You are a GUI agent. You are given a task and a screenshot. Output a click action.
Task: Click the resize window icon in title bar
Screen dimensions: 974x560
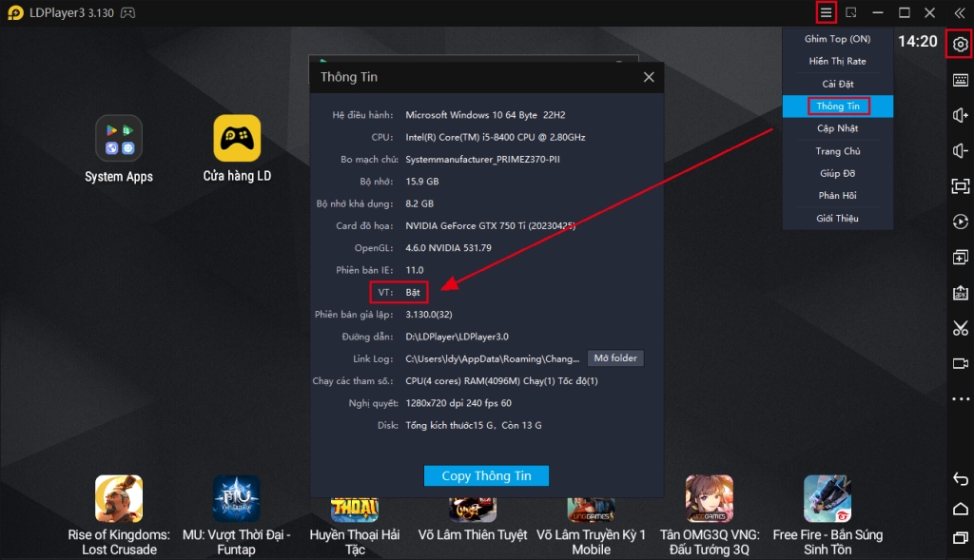(851, 12)
